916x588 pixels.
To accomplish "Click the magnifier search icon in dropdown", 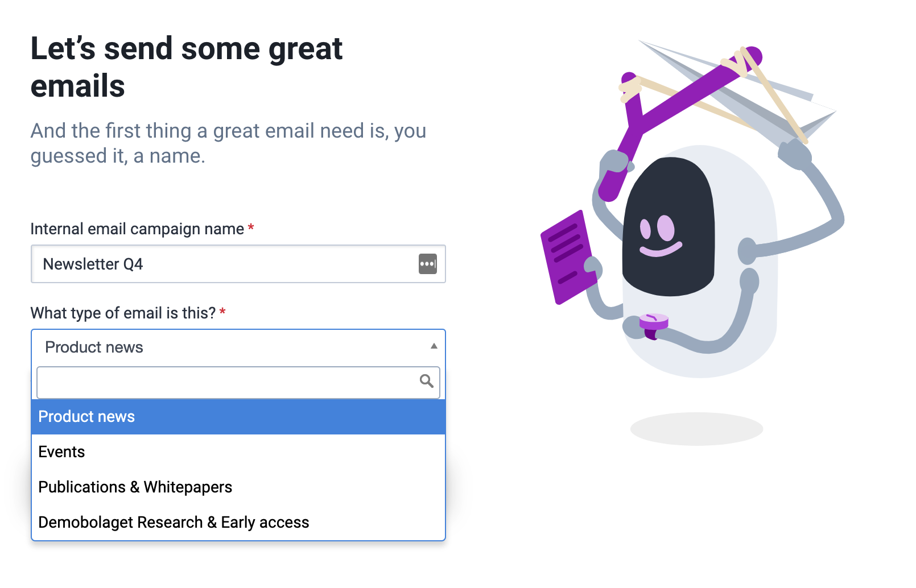I will (x=426, y=381).
